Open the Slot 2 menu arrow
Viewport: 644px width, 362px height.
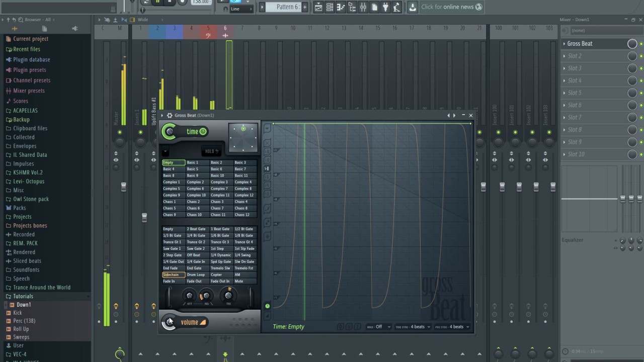click(x=565, y=56)
